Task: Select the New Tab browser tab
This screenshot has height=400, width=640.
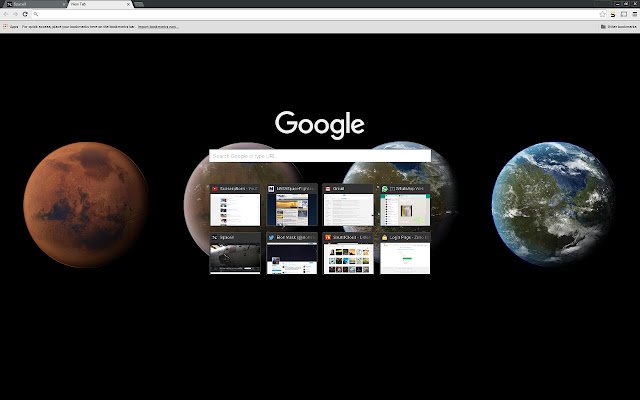Action: click(x=98, y=4)
